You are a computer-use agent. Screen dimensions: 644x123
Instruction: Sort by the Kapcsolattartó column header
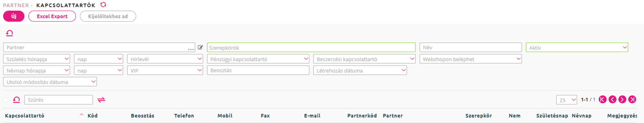[24, 116]
